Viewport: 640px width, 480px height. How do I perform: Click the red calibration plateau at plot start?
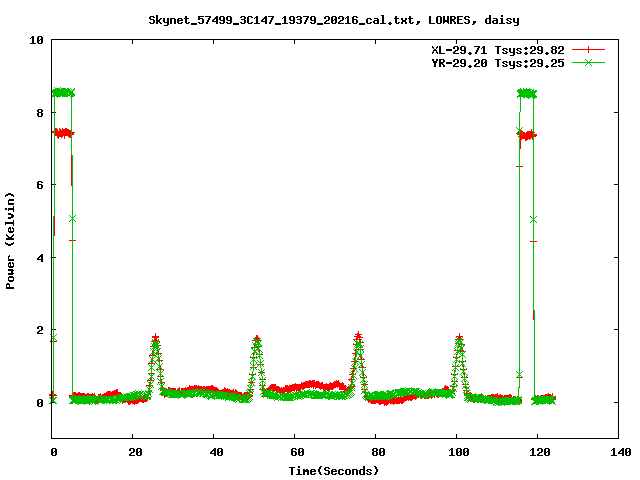(63, 133)
